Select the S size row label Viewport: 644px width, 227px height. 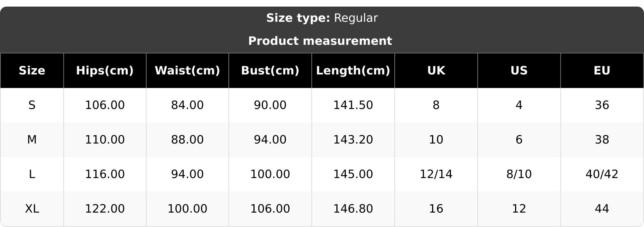pyautogui.click(x=32, y=105)
